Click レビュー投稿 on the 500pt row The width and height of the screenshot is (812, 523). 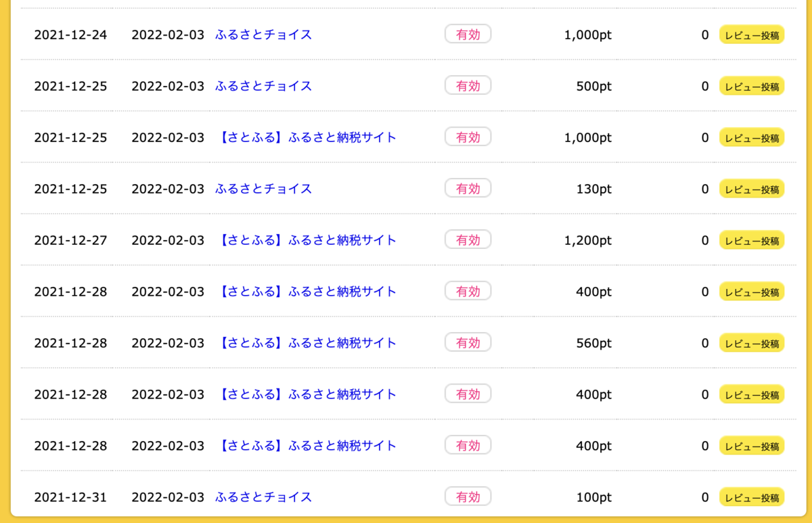tap(751, 87)
